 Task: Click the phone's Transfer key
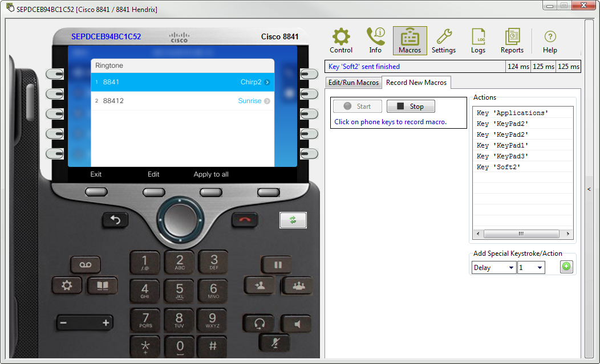click(x=260, y=285)
